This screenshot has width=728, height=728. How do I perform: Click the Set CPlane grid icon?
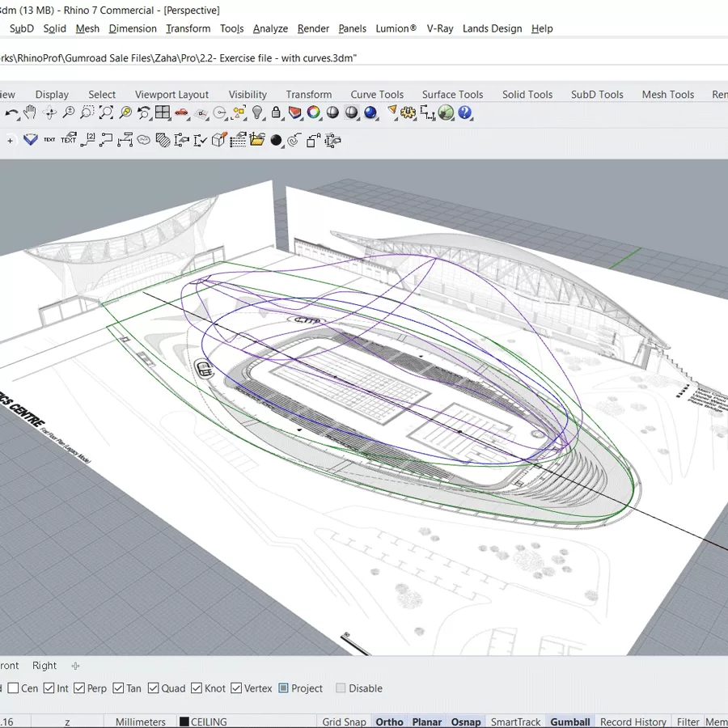(201, 112)
